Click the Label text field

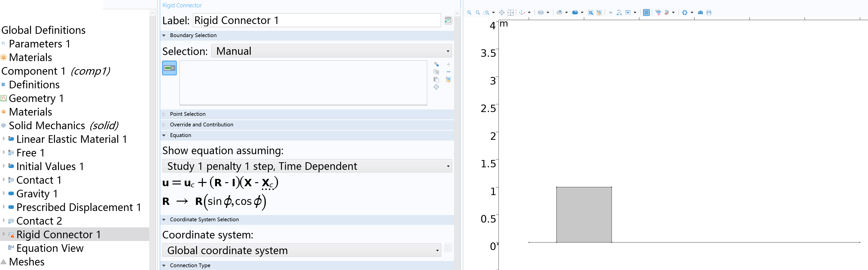click(317, 21)
